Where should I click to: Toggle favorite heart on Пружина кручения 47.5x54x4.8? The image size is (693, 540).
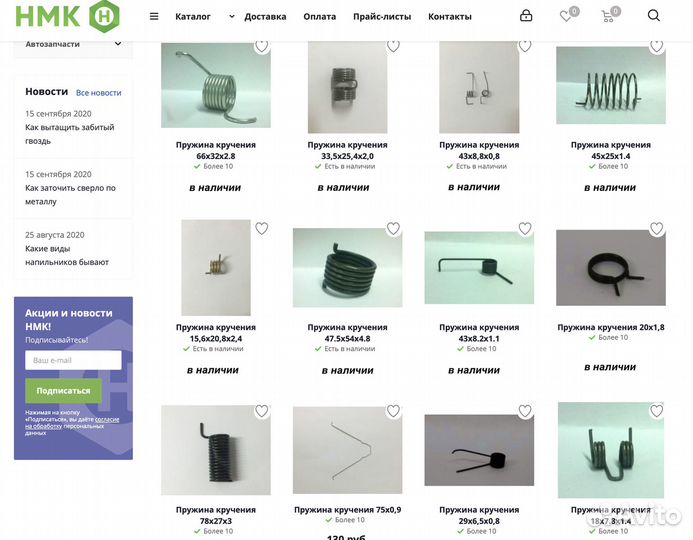pos(393,228)
